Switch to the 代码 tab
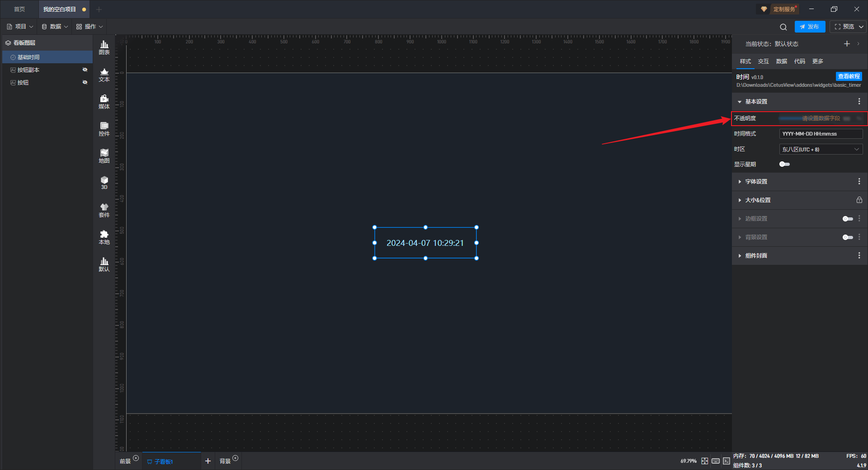Screen dimensions: 868x470 tap(799, 61)
